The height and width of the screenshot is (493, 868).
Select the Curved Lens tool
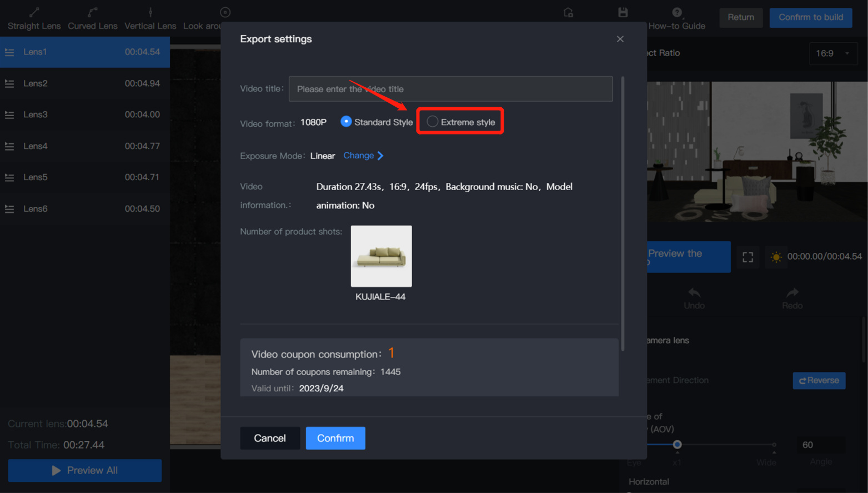92,18
